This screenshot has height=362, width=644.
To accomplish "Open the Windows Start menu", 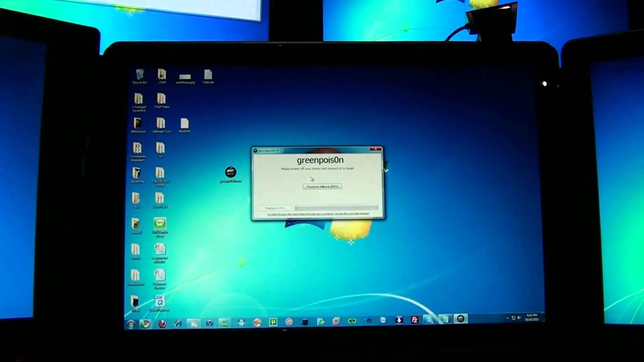I will tap(131, 324).
